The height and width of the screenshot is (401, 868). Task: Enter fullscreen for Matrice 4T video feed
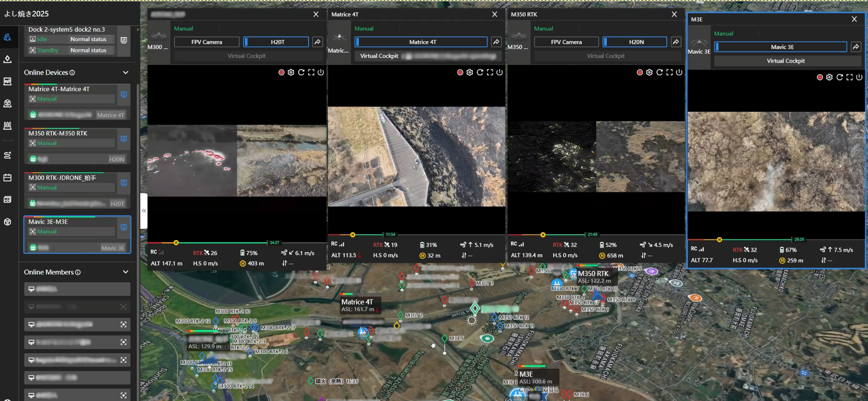tap(490, 72)
